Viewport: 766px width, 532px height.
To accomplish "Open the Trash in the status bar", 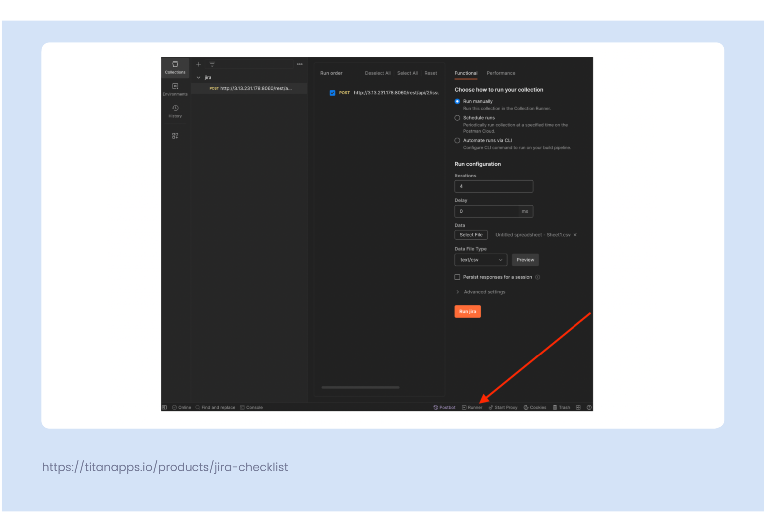I will point(561,407).
